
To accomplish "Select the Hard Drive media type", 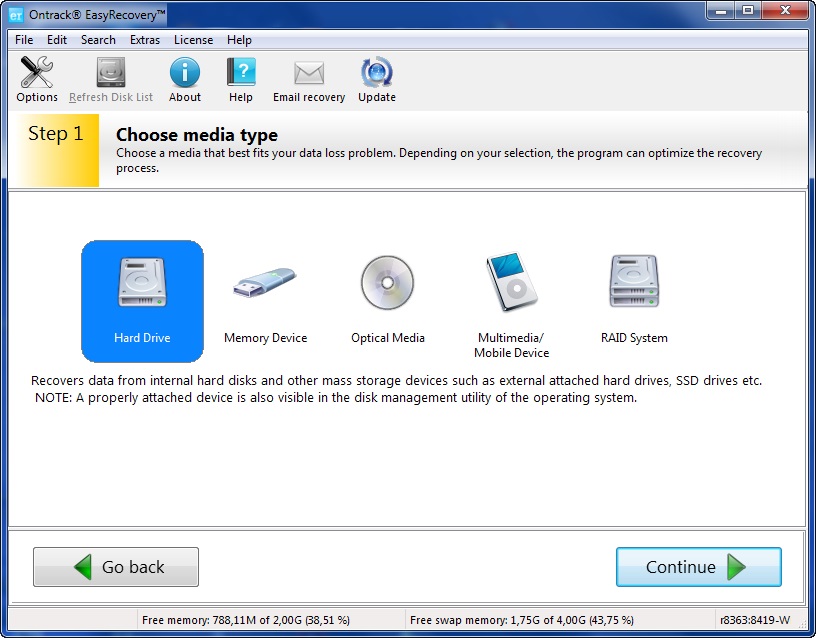I will 142,301.
